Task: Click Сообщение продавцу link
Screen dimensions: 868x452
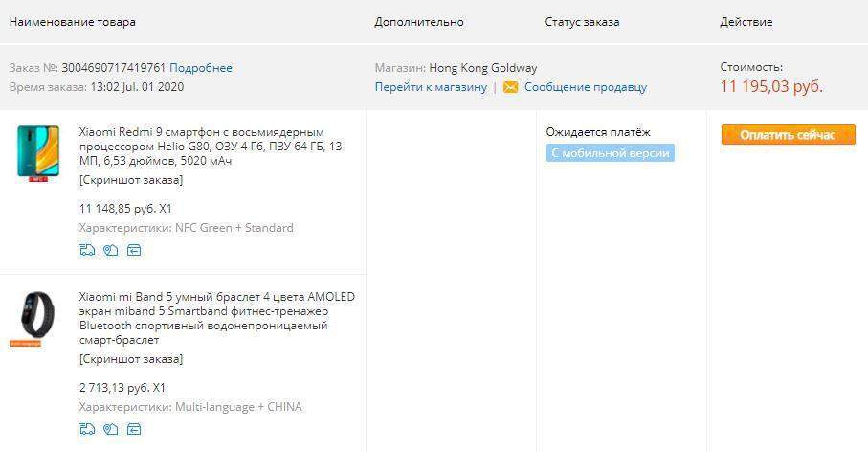Action: 585,87
